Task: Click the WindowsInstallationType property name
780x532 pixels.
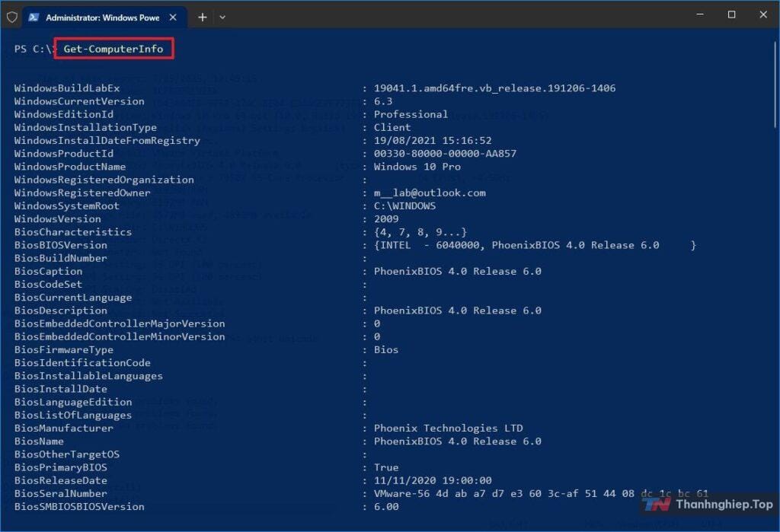Action: pos(85,127)
